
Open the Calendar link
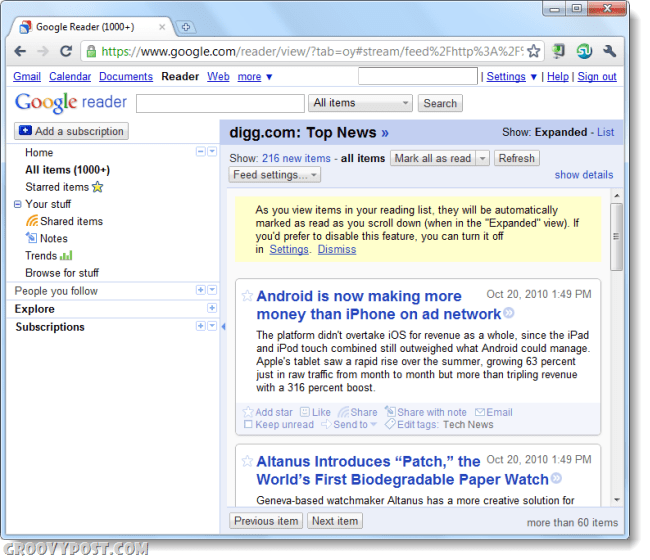[x=70, y=77]
